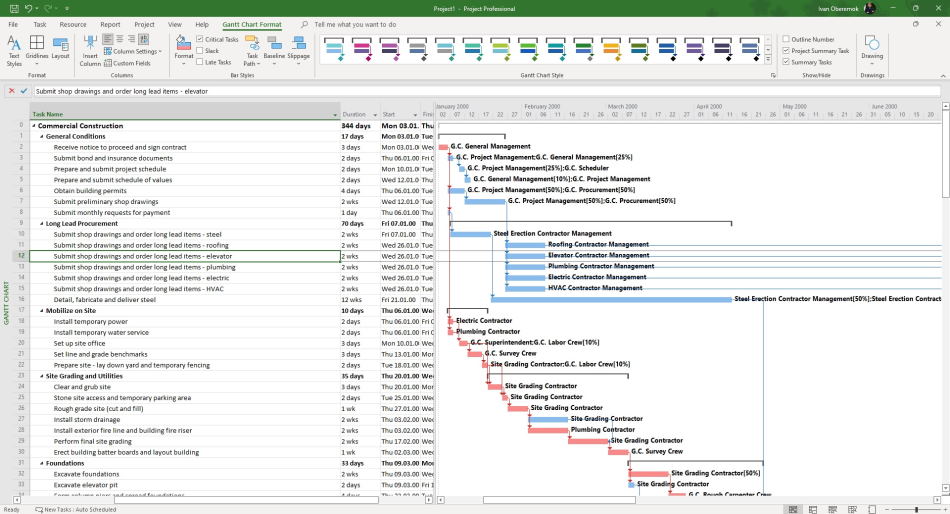Collapse Mobilize on Site group
This screenshot has height=514, width=950.
click(x=42, y=311)
